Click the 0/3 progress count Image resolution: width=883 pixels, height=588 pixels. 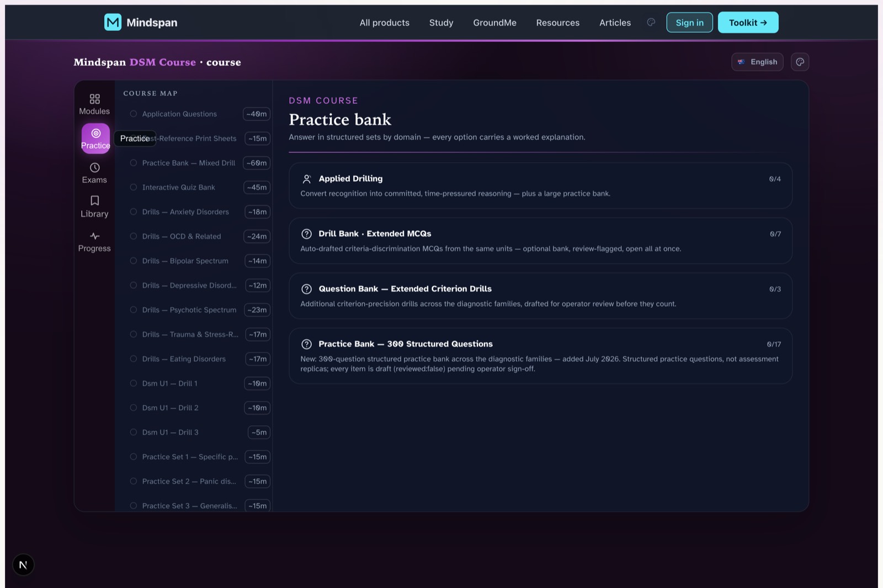click(775, 289)
